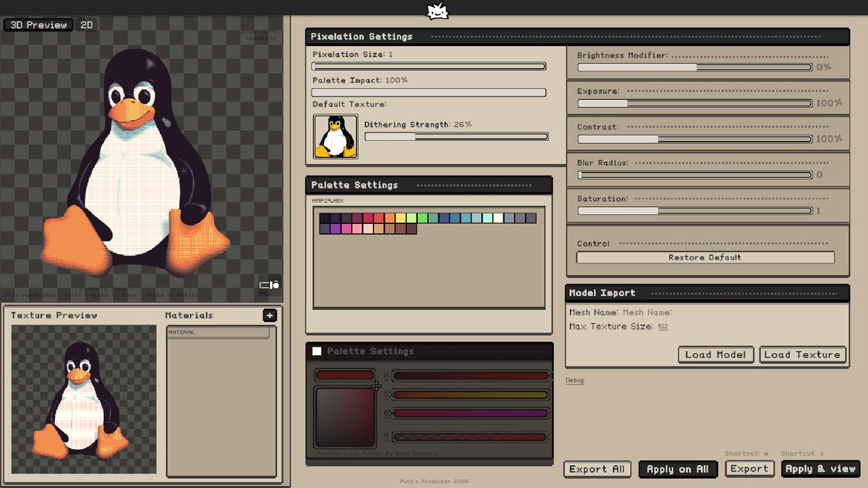868x488 pixels.
Task: Click the R channel slider in color picker
Action: 470,376
